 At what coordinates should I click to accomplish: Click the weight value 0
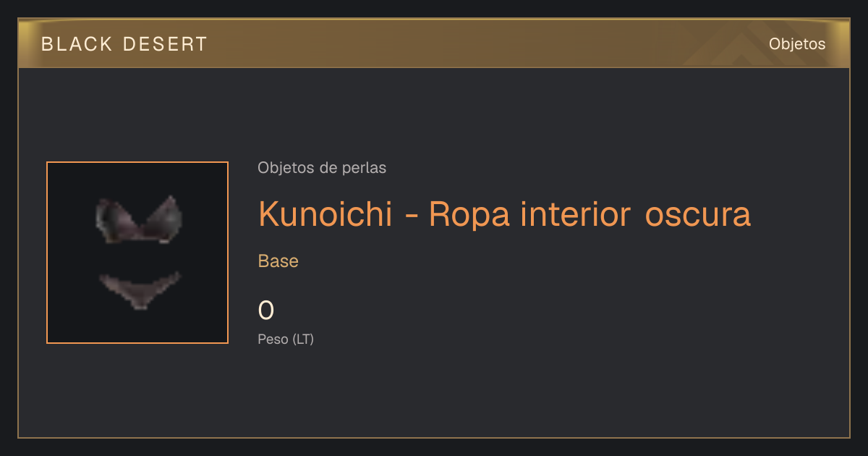click(266, 311)
